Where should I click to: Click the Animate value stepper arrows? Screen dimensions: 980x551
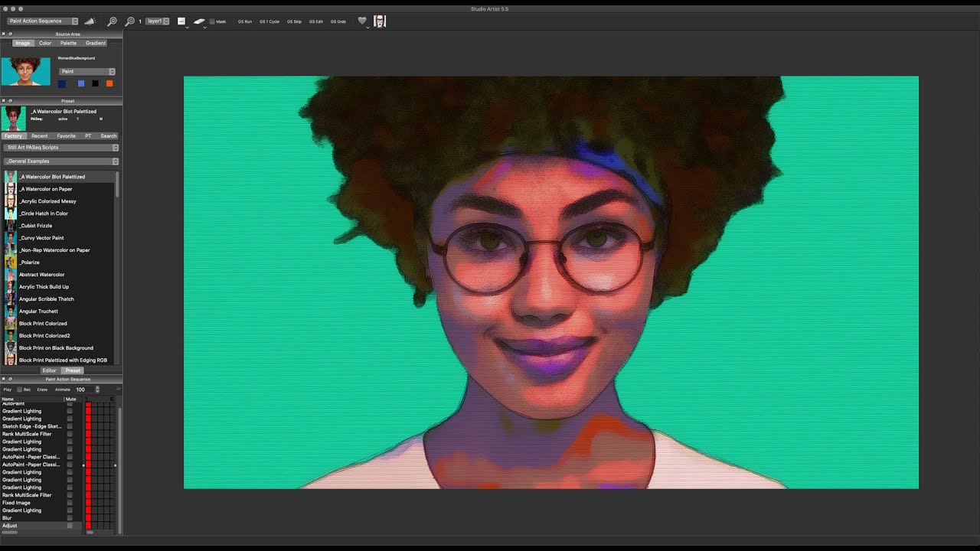[97, 390]
